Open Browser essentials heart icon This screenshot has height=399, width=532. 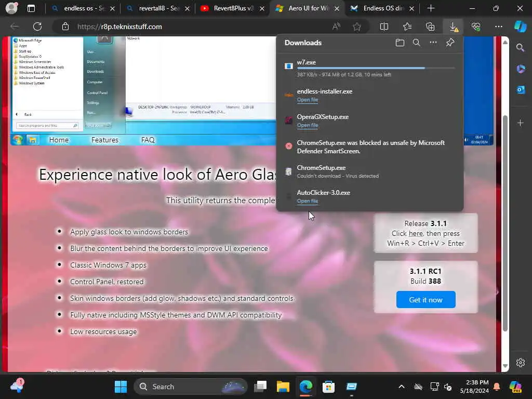476,26
